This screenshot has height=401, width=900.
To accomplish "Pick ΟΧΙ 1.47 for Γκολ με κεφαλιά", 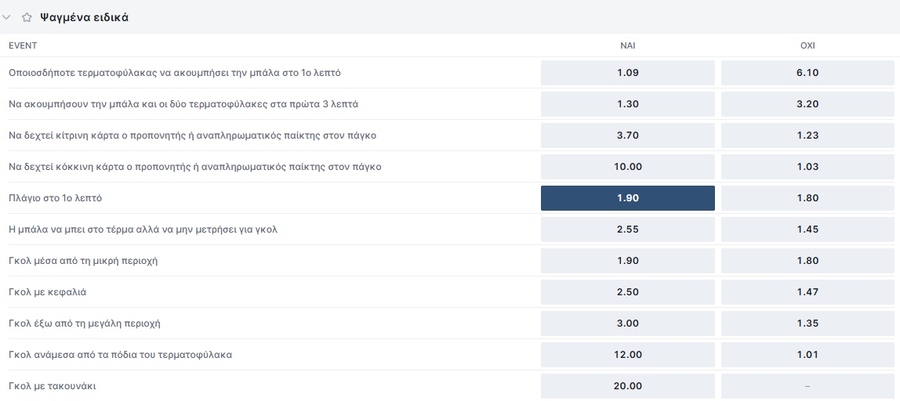I will (x=808, y=292).
